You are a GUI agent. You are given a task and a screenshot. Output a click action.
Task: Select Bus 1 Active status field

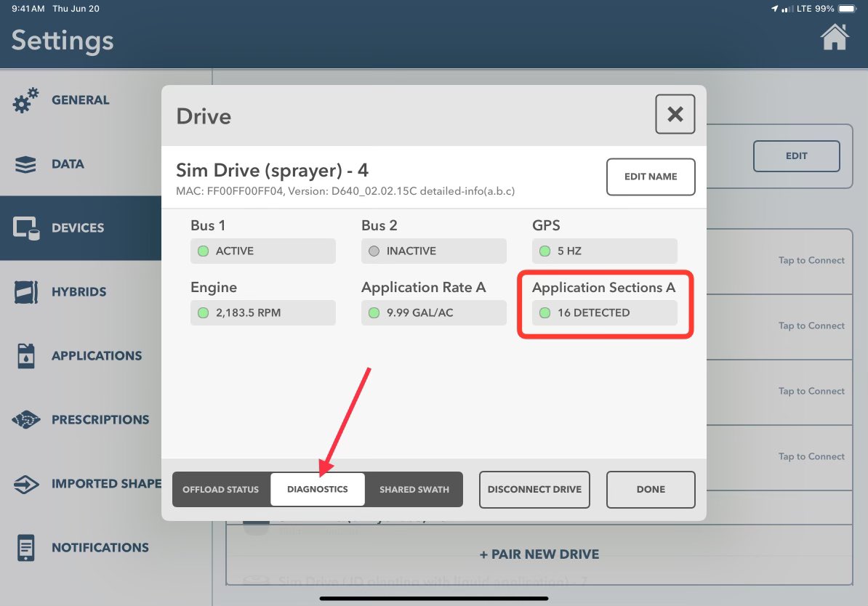(x=263, y=251)
